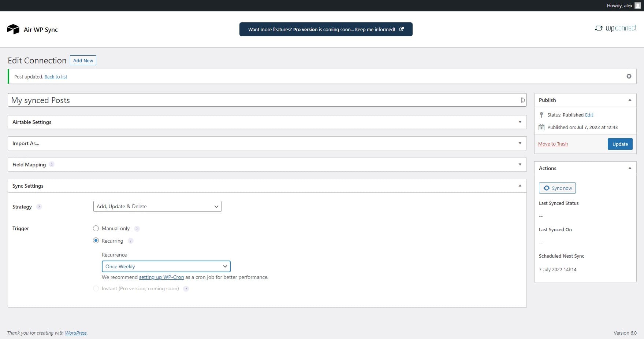Select the Instant (Pro version) radio button
Viewport: 644px width, 339px height.
(x=96, y=288)
